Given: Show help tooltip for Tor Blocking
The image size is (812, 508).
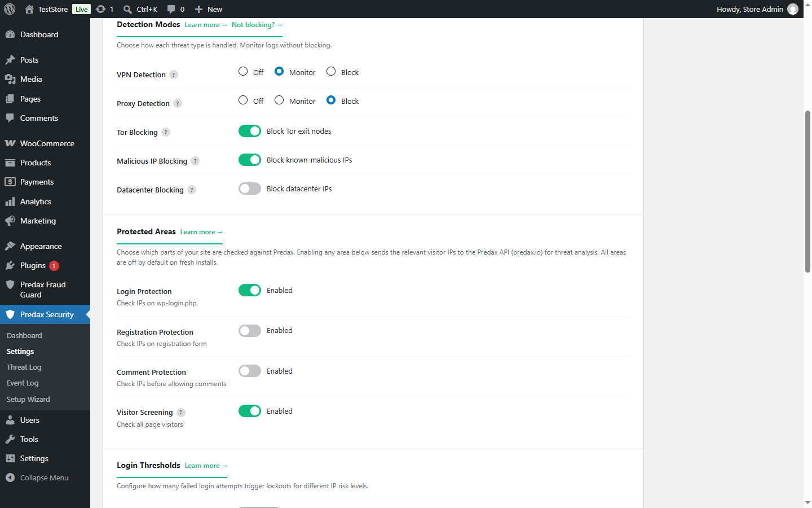Looking at the screenshot, I should click(x=166, y=132).
